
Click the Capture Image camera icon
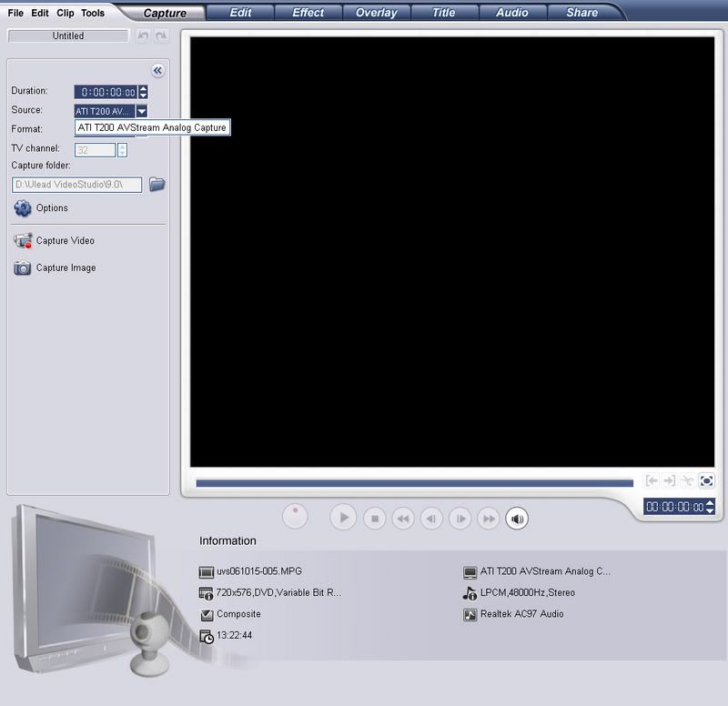click(22, 267)
